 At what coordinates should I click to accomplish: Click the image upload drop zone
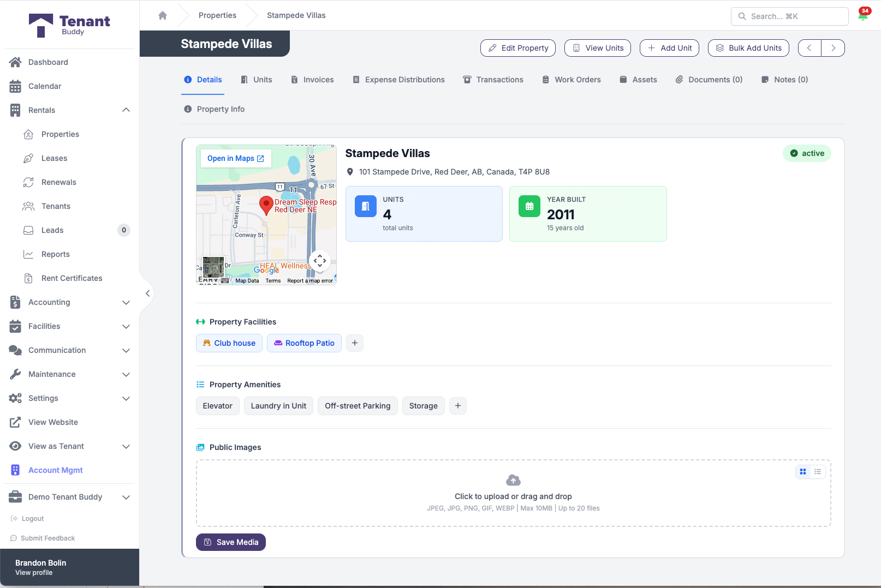pos(513,493)
